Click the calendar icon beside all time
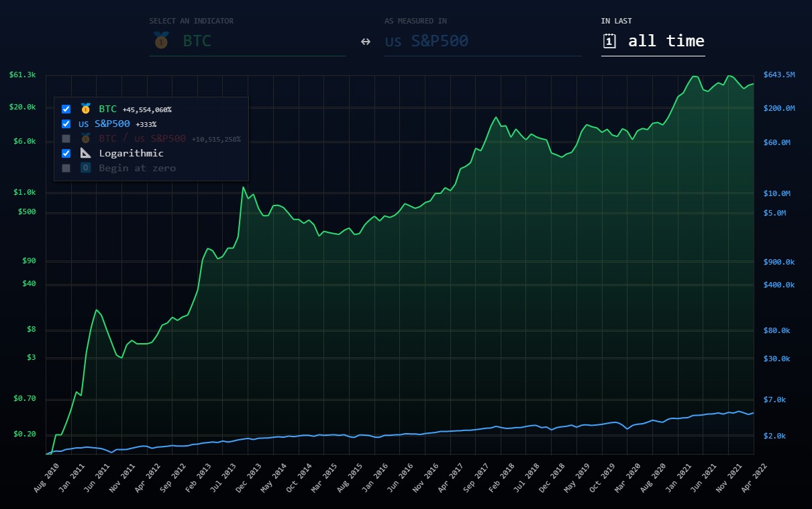Viewport: 812px width, 509px height. click(x=609, y=41)
